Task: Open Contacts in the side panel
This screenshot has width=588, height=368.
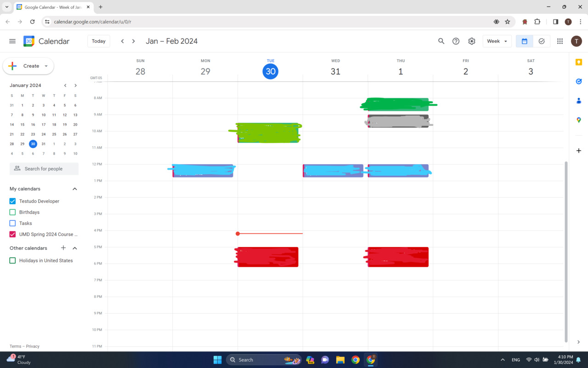Action: click(578, 101)
